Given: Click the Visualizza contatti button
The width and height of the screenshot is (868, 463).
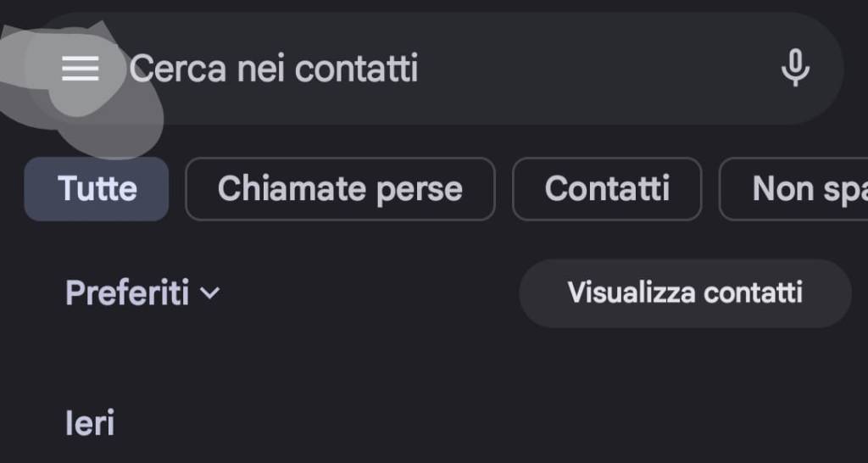Looking at the screenshot, I should (x=685, y=293).
